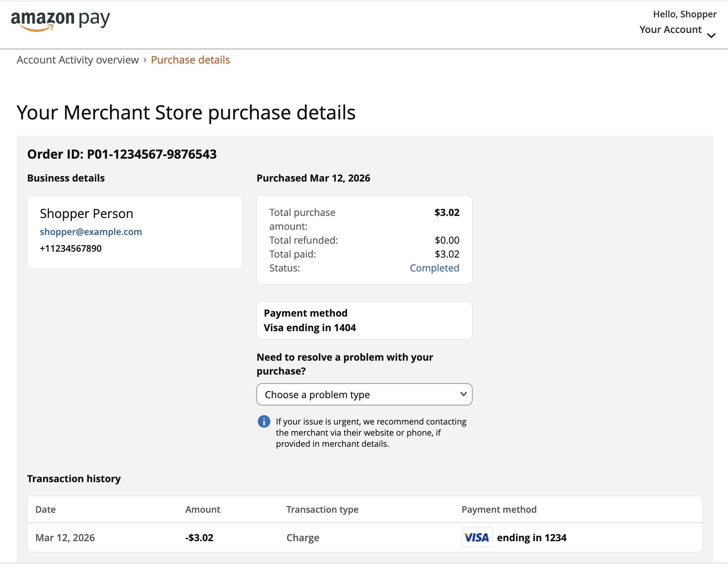Click the Completed status link
Viewport: 728px width, 570px height.
[x=434, y=268]
